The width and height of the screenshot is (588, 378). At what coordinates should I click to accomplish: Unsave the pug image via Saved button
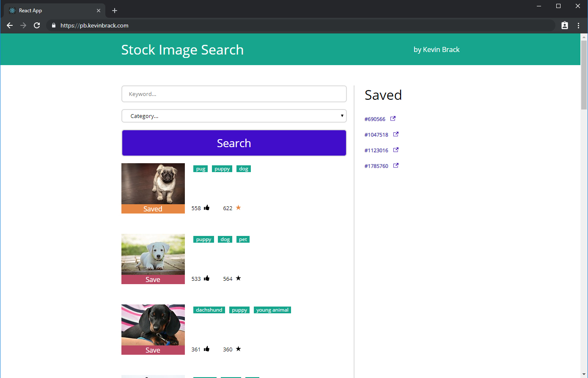click(x=153, y=209)
